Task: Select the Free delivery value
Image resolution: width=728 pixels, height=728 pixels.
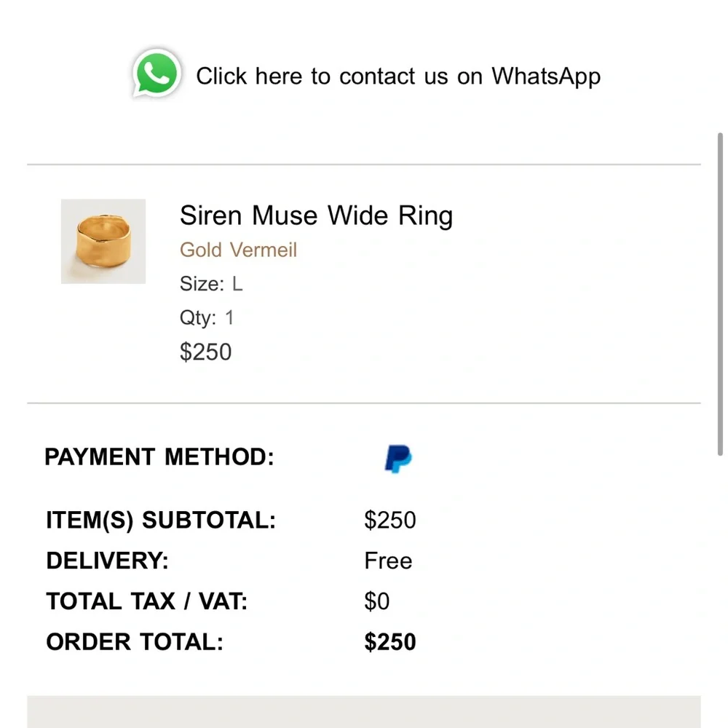Action: [x=388, y=561]
